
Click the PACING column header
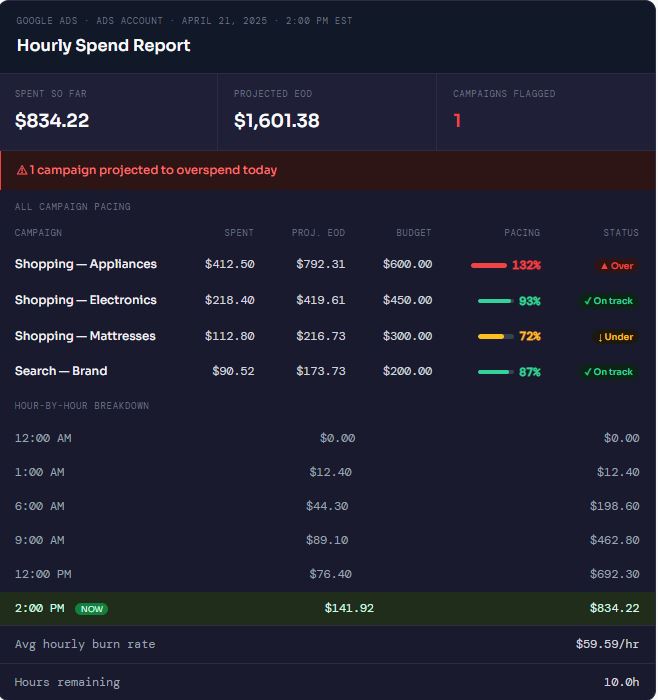coord(522,233)
